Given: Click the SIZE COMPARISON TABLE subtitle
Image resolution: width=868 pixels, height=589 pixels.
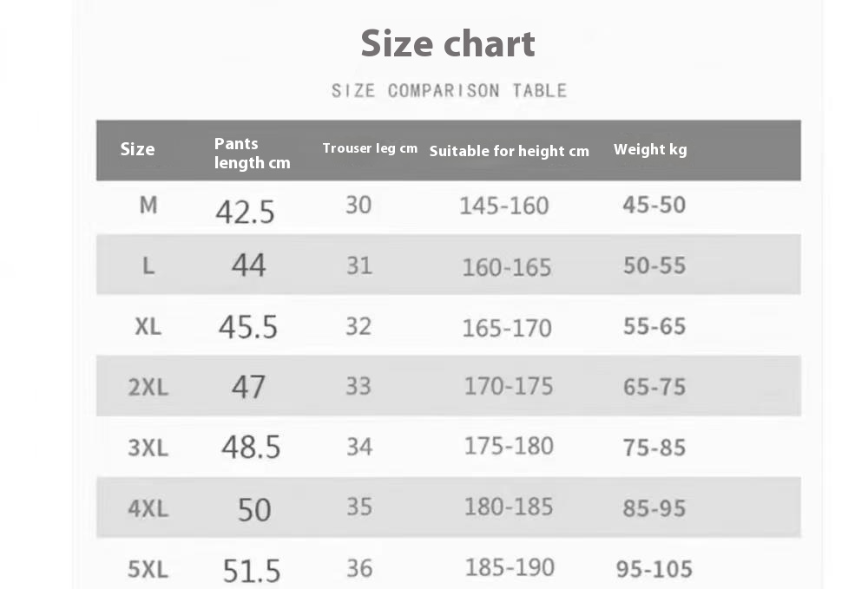Looking at the screenshot, I should [449, 90].
